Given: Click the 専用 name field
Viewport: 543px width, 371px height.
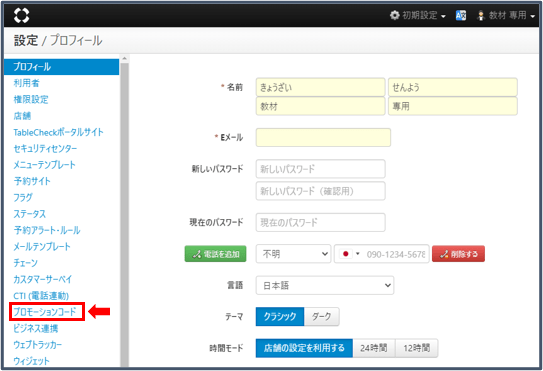Looking at the screenshot, I should click(453, 106).
